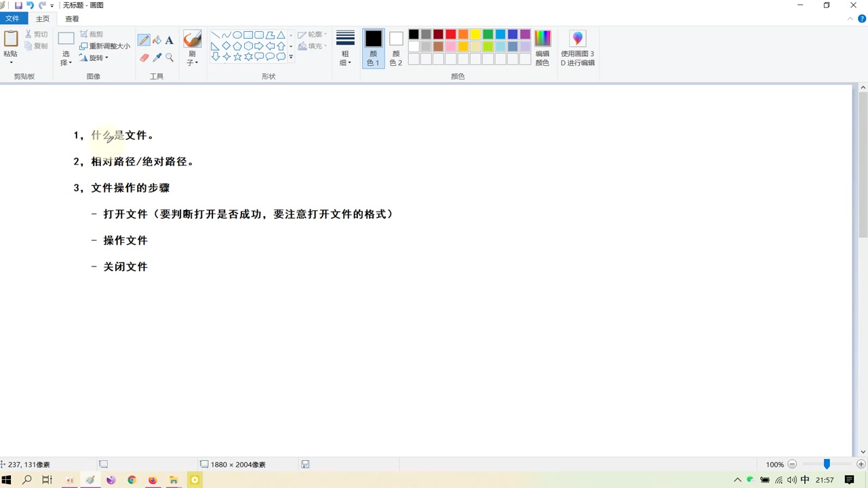Select the Fill with color bucket tool
This screenshot has height=488, width=868.
(157, 41)
